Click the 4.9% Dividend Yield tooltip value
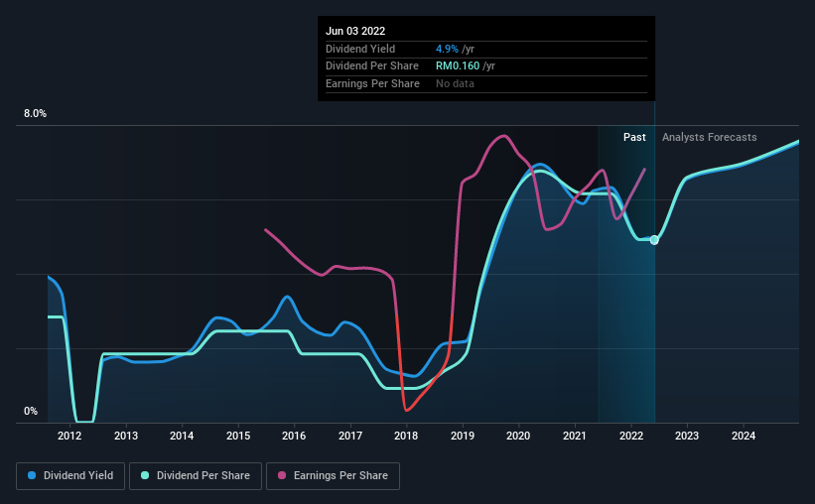The image size is (815, 504). pos(447,49)
